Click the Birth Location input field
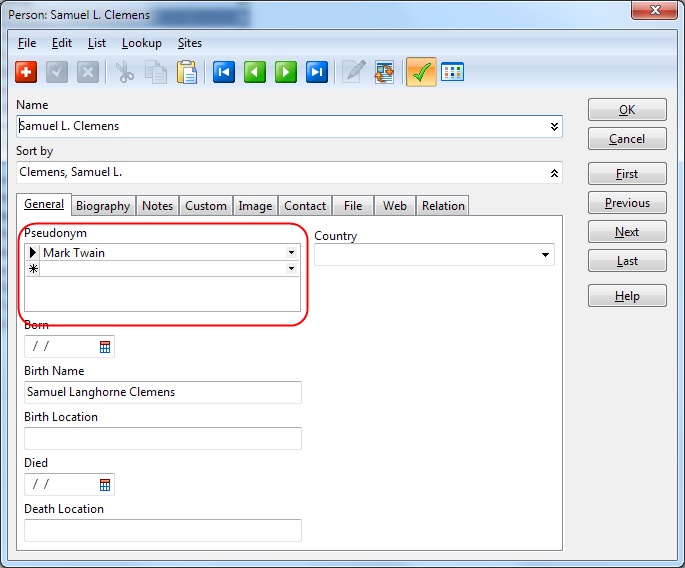This screenshot has width=685, height=568. pos(163,438)
